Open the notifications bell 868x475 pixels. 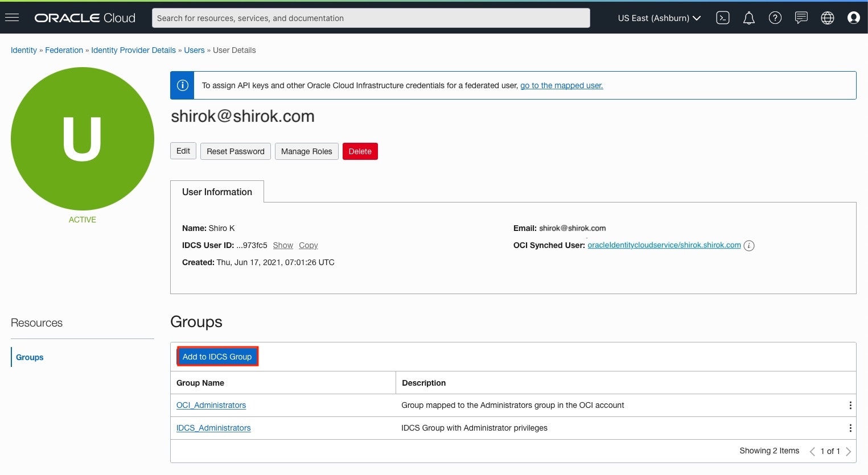(x=749, y=18)
